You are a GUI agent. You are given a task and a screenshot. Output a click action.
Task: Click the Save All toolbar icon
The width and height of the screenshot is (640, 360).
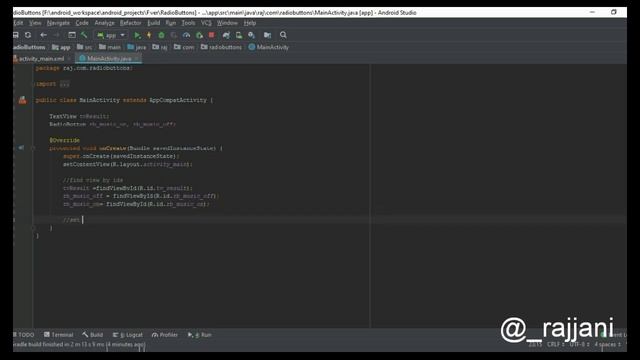coord(16,35)
